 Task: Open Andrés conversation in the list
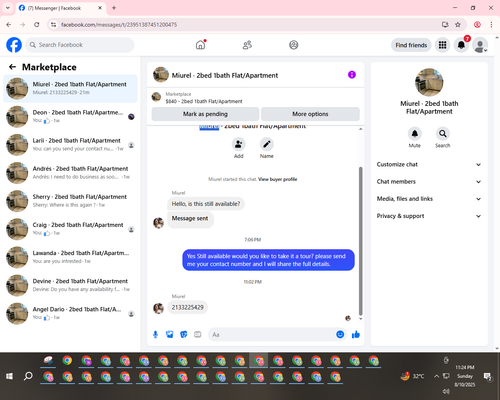tap(70, 173)
